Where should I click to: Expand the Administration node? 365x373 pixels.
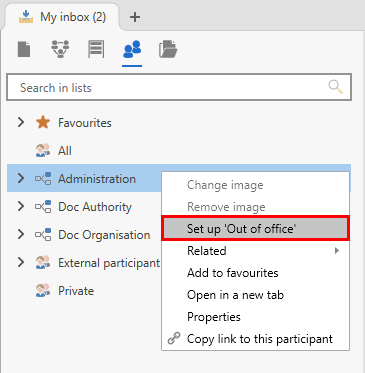[21, 178]
